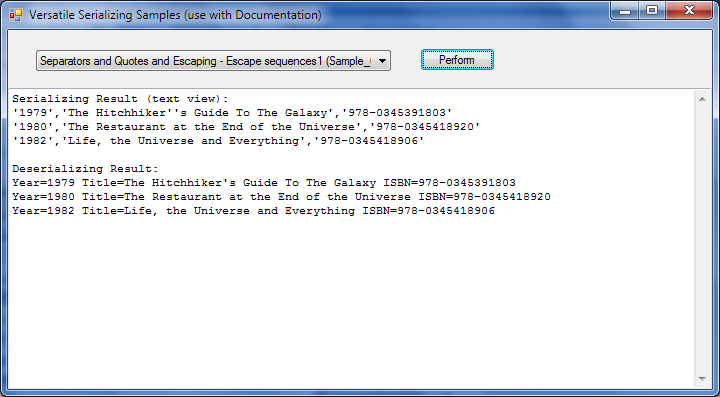Click the line beginning 'Year=1982 Title=Life'
The width and height of the screenshot is (720, 397).
click(253, 211)
